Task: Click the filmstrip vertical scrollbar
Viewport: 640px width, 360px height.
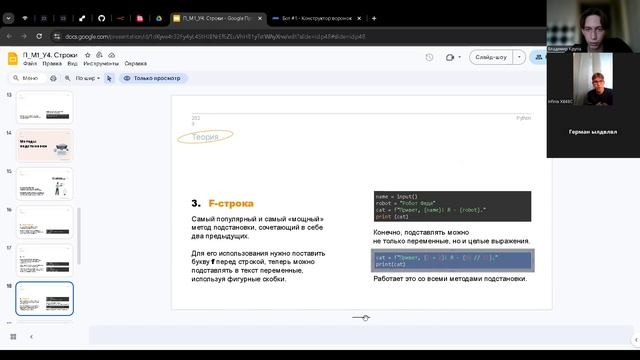Action: 79,236
